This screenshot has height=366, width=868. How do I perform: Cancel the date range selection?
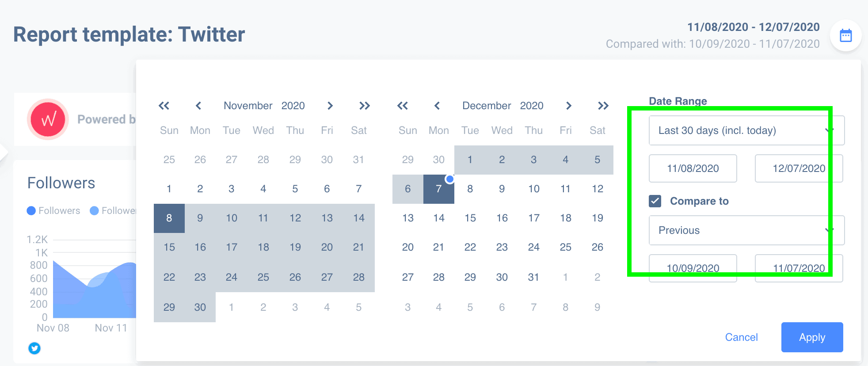[741, 337]
